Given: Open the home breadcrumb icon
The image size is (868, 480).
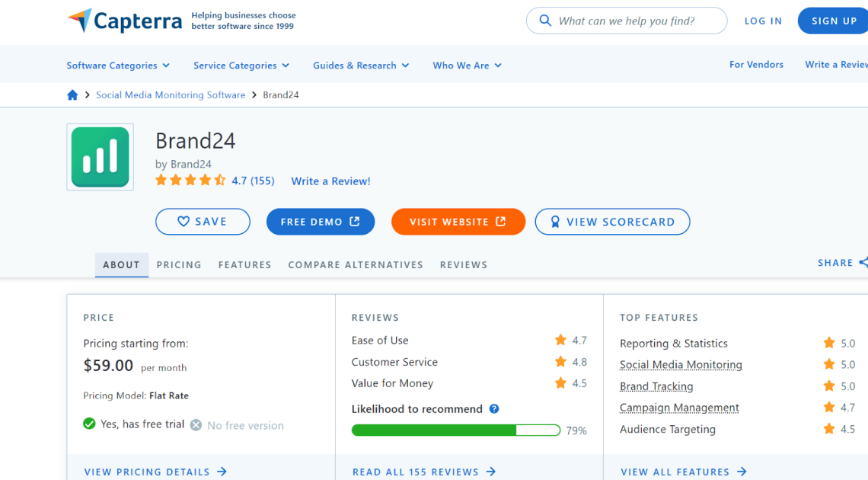Looking at the screenshot, I should 72,94.
